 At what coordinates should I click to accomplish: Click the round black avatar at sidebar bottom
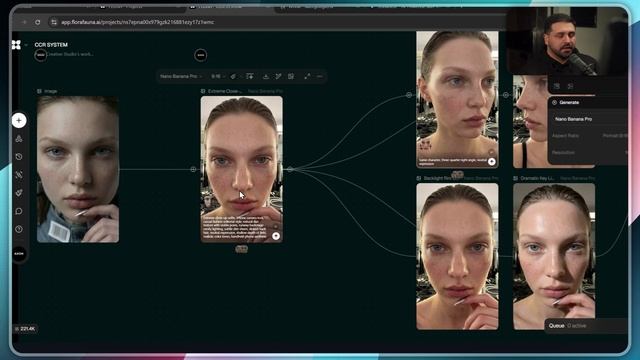(x=19, y=254)
